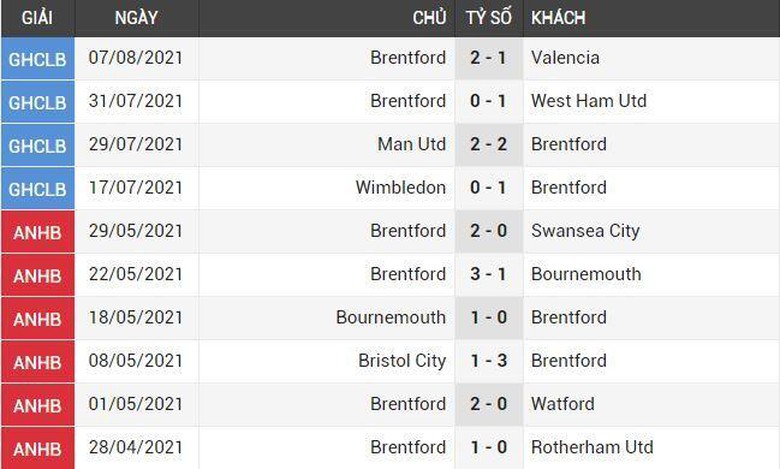Click Rotherham Utd away team name
Viewport: 780px width, 469px height.
tap(593, 447)
